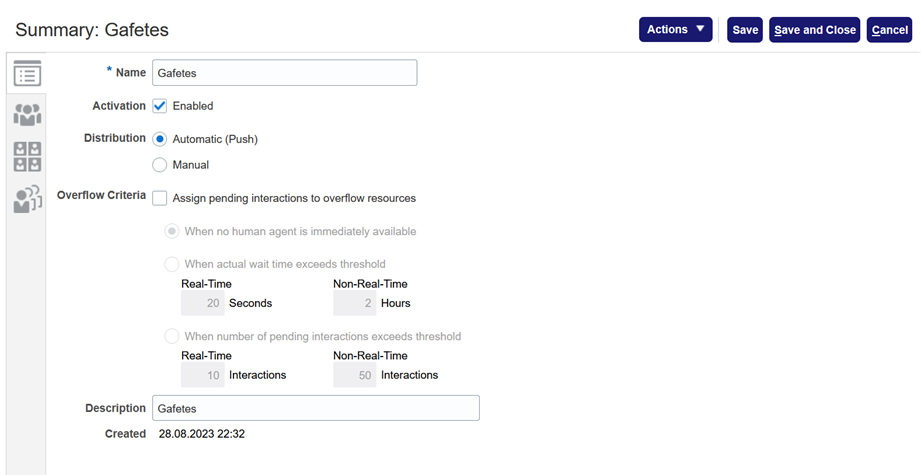Open the team members sidebar icon
Image resolution: width=921 pixels, height=475 pixels.
(27, 114)
